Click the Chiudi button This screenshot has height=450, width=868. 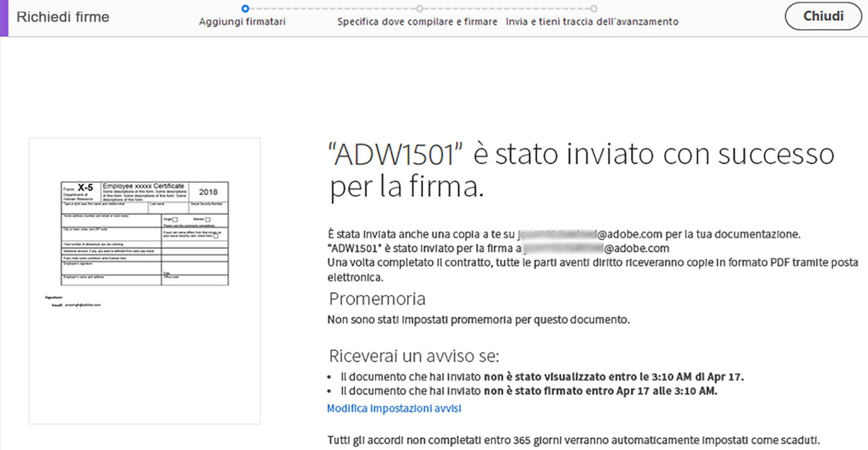pyautogui.click(x=823, y=15)
